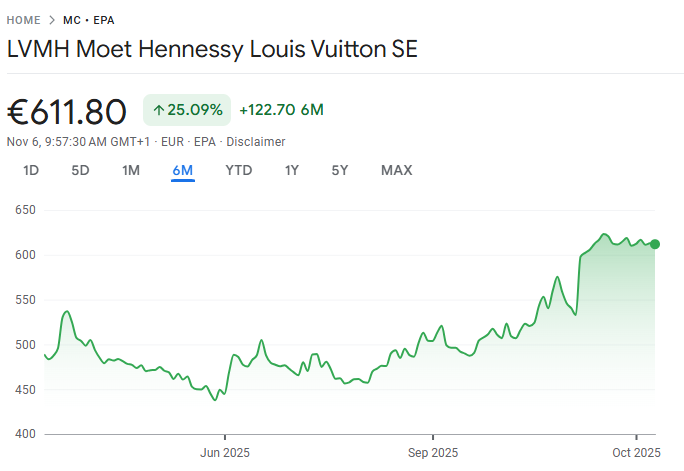Click the Nov 6 timestamp text
Viewport: 684px width, 471px height.
[x=78, y=142]
